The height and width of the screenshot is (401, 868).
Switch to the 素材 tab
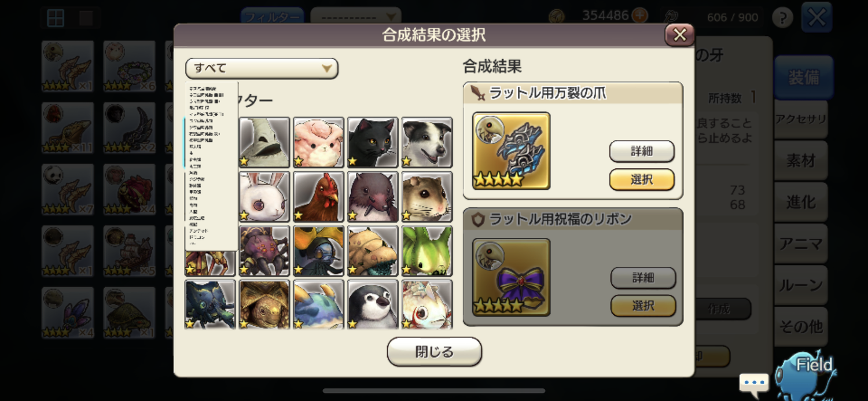pyautogui.click(x=801, y=161)
